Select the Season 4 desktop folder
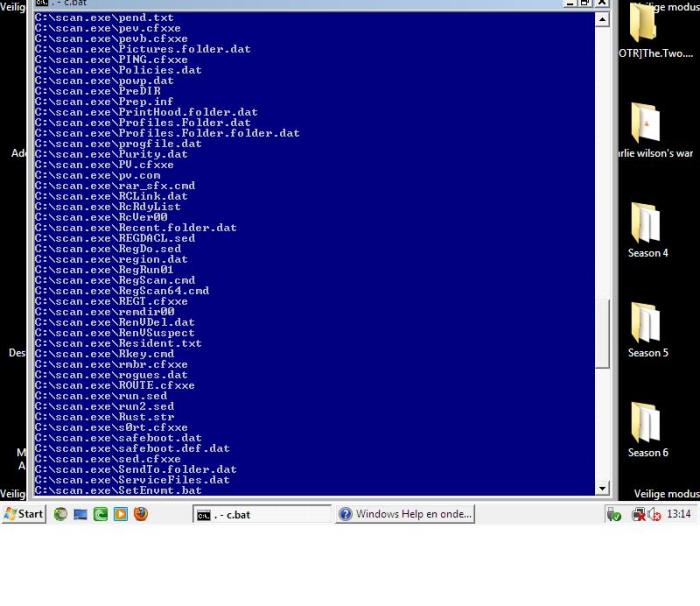This screenshot has height=606, width=700. click(648, 230)
